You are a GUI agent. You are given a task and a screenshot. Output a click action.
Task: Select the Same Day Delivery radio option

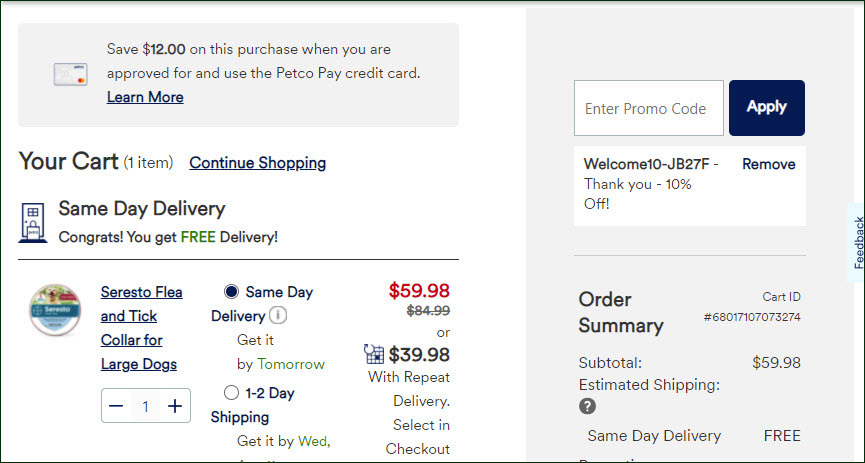click(x=232, y=291)
